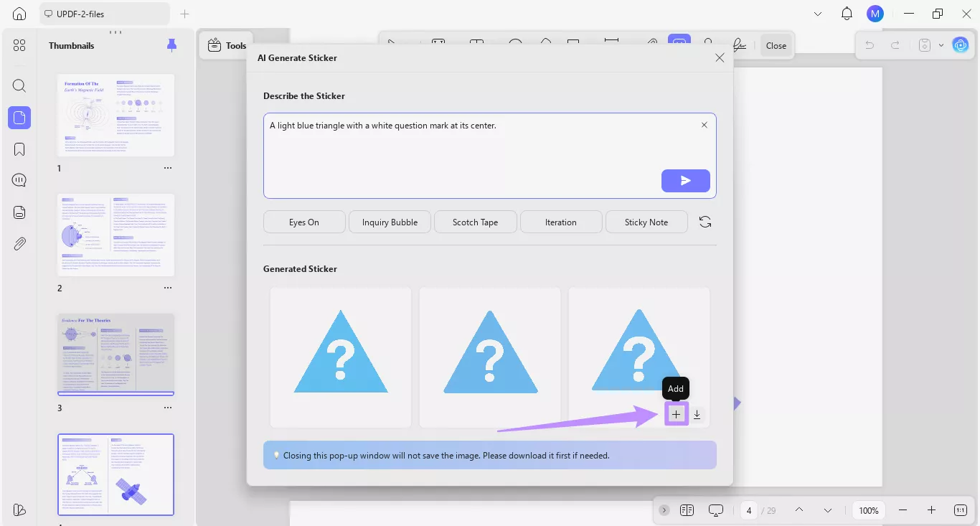
Task: Click the stacked layers icon at sidebar bottom
Action: [19, 509]
